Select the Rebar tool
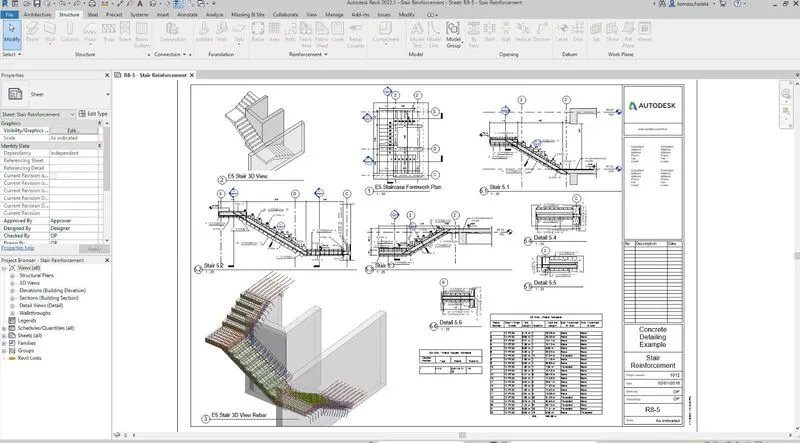Viewport: 800px width, 443px height. [258, 32]
